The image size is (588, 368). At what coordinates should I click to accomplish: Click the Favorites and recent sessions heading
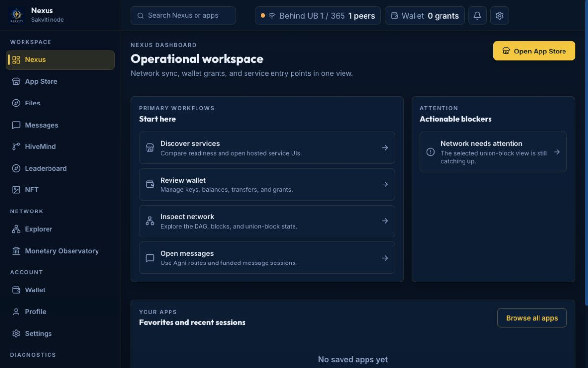click(192, 323)
